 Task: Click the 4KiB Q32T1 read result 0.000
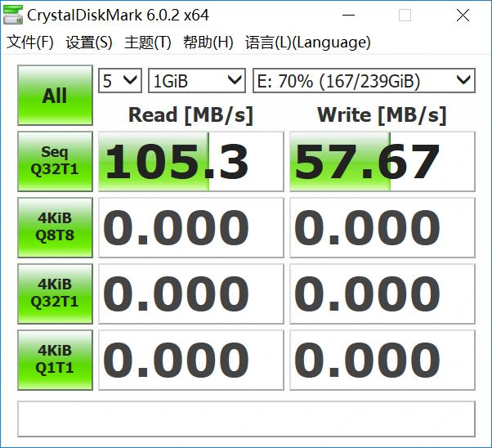pyautogui.click(x=191, y=293)
